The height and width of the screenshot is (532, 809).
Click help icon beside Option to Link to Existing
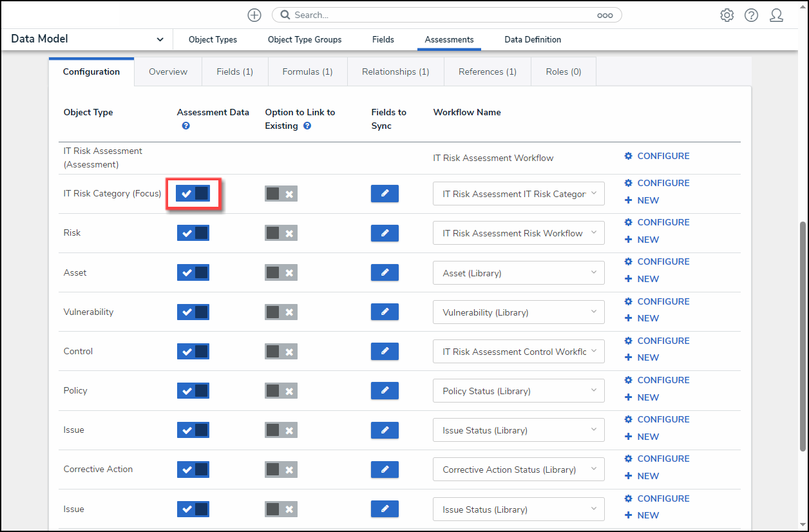(x=307, y=126)
